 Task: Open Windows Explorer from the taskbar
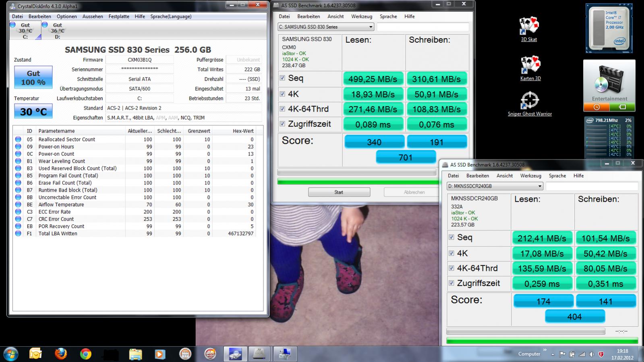[x=136, y=354]
